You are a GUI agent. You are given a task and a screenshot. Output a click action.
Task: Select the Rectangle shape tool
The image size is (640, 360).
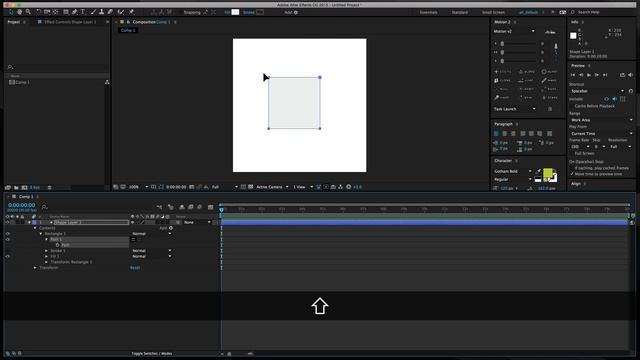pyautogui.click(x=66, y=12)
